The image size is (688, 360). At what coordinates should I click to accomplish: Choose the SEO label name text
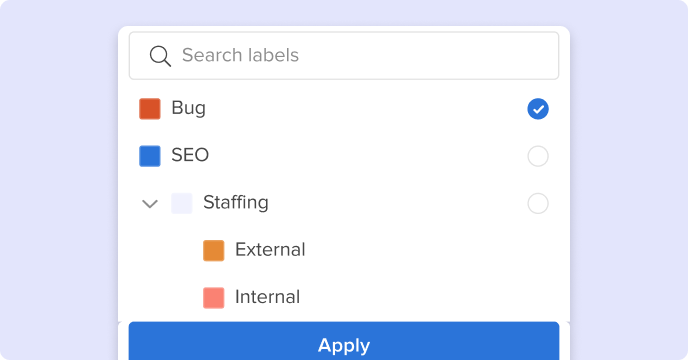pyautogui.click(x=190, y=155)
